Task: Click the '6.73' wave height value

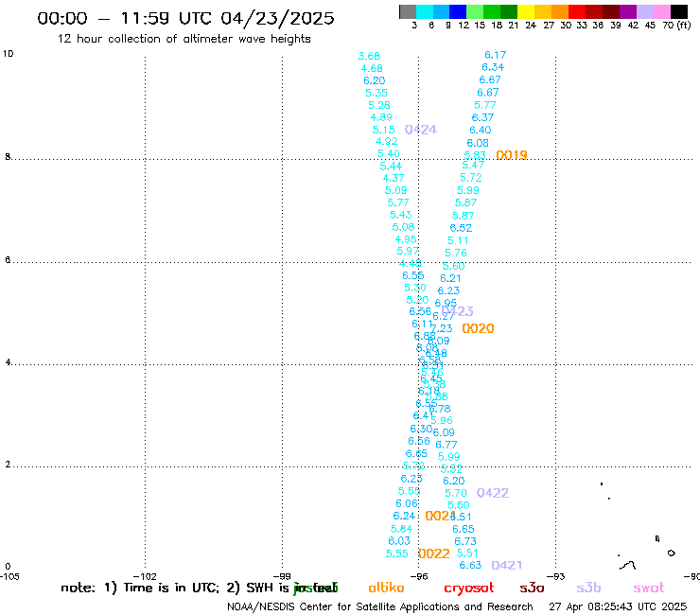Action: 465,541
